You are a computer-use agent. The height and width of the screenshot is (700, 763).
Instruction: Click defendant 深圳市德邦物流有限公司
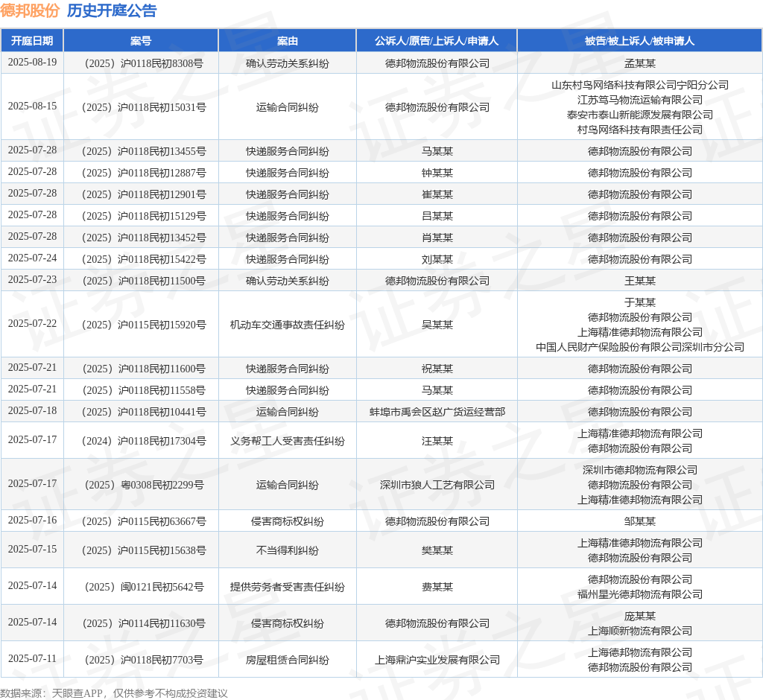(x=640, y=471)
